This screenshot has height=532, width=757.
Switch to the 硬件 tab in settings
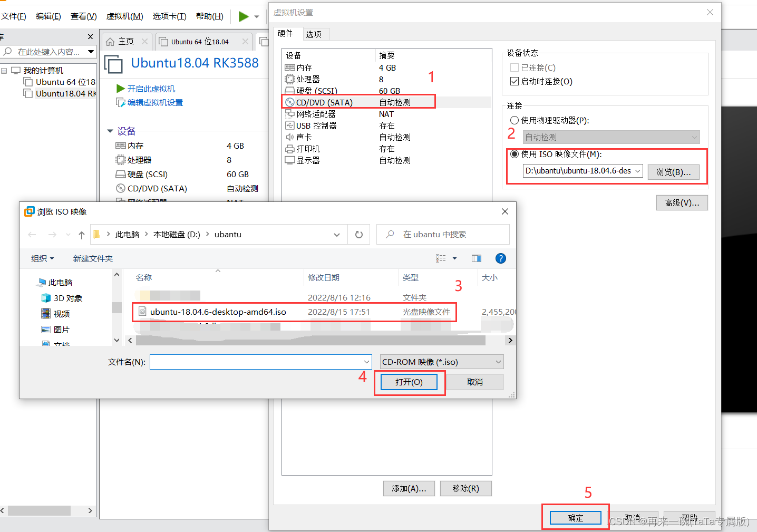point(285,33)
